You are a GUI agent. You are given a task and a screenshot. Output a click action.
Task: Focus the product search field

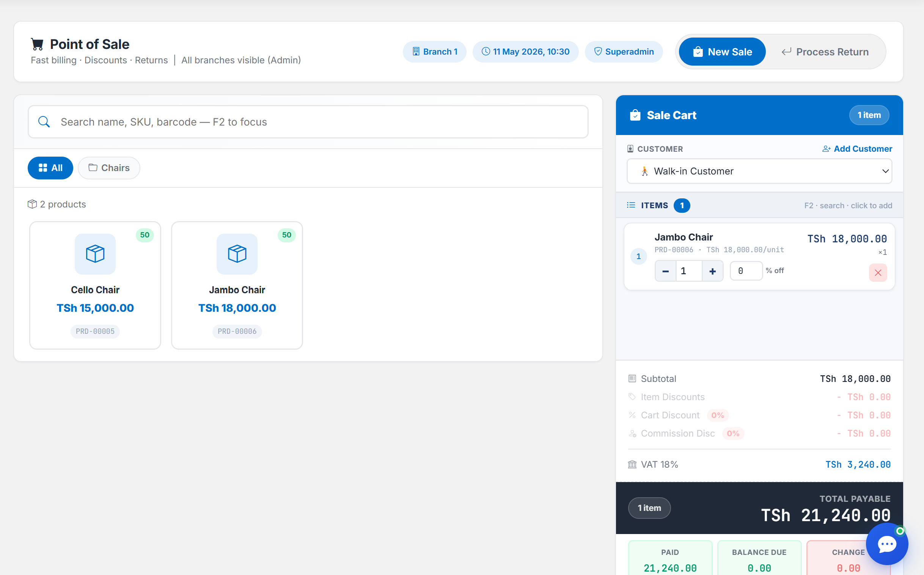pyautogui.click(x=308, y=122)
